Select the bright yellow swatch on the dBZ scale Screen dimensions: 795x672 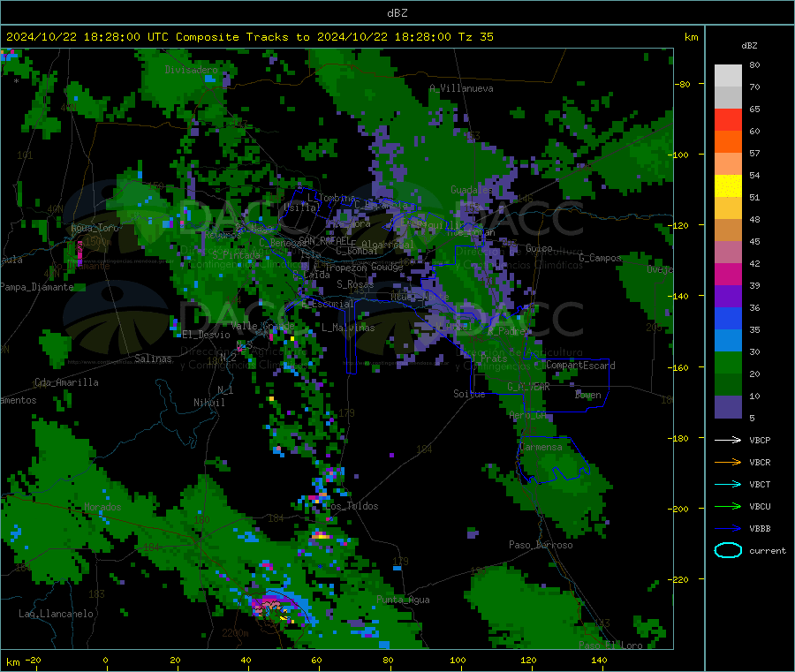point(728,186)
